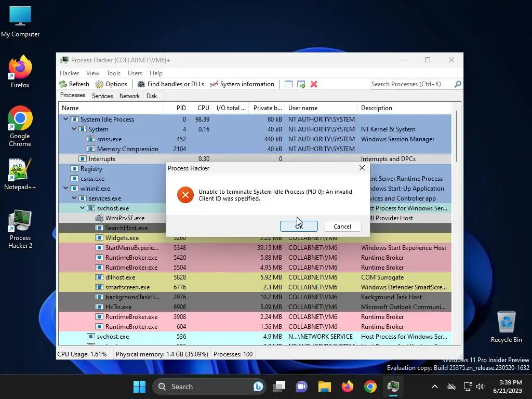532x399 pixels.
Task: Open Google Chrome desktop shortcut
Action: click(x=20, y=126)
